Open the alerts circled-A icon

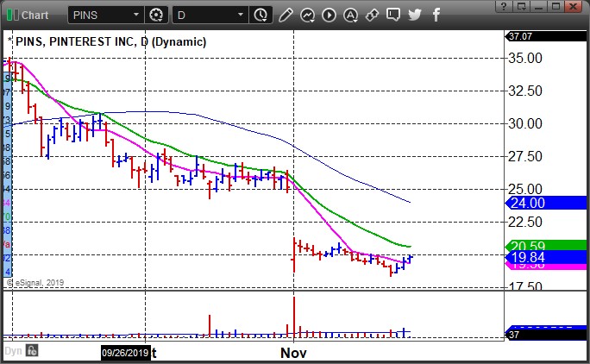pos(350,15)
